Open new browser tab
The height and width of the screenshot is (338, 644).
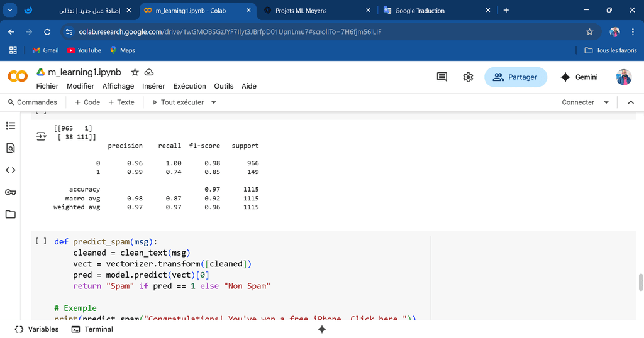[x=506, y=10]
